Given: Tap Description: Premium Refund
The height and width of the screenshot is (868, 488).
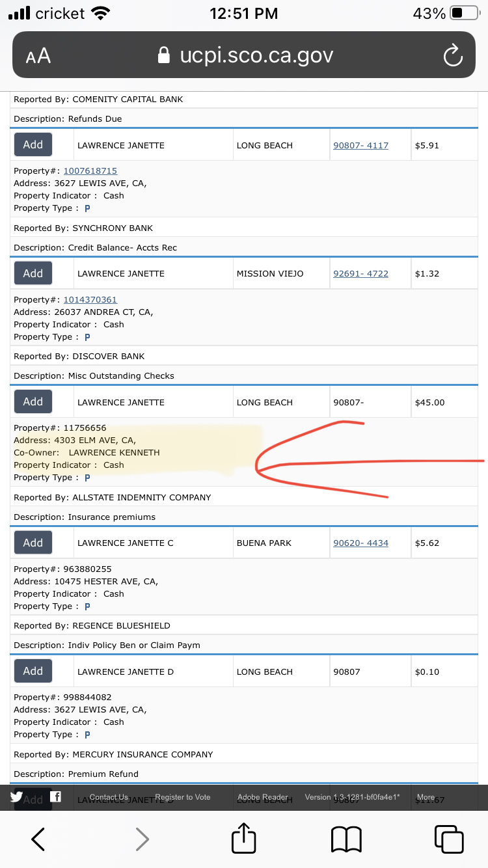Looking at the screenshot, I should coord(76,774).
